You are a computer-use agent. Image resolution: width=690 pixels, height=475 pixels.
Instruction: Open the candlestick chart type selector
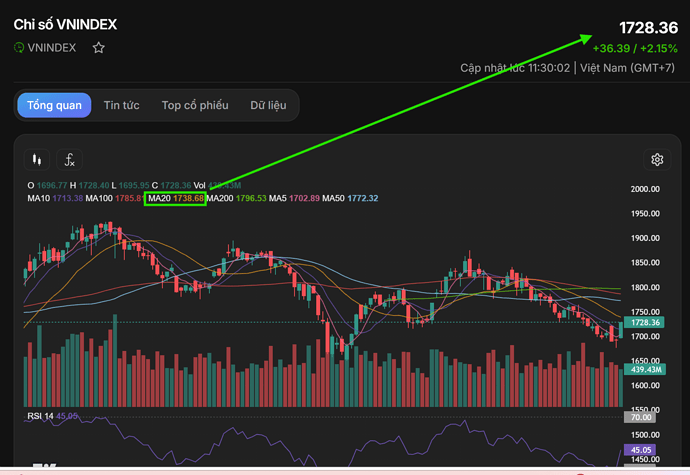[x=37, y=159]
